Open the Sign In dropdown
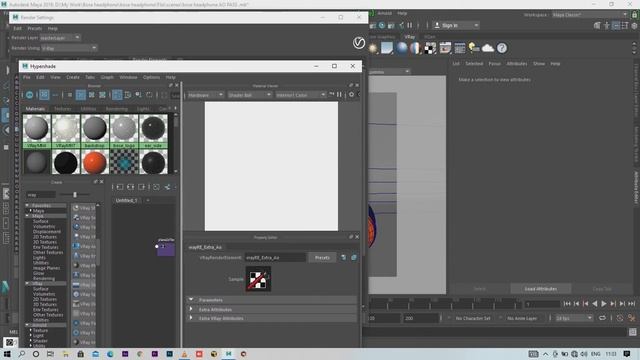 coord(456,25)
